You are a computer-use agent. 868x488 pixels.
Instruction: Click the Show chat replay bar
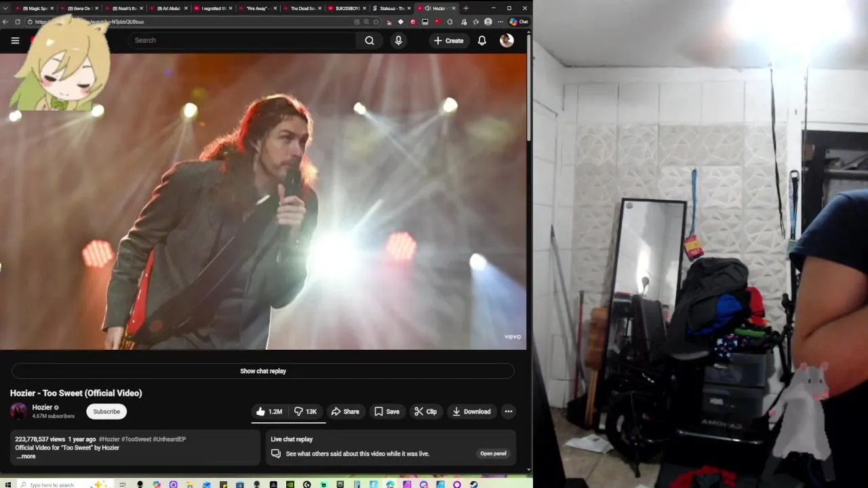point(263,371)
